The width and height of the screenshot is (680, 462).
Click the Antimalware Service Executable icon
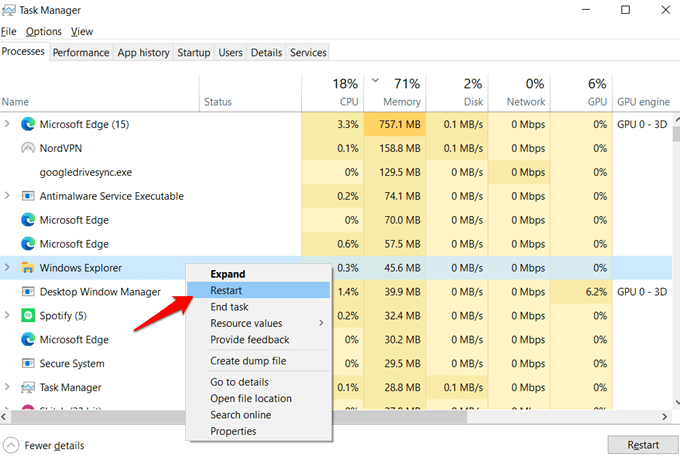point(28,196)
